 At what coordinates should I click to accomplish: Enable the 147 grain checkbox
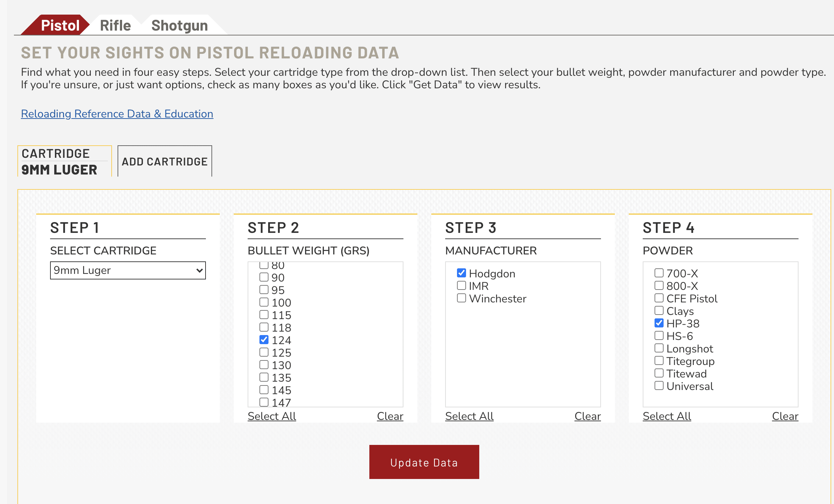(264, 402)
